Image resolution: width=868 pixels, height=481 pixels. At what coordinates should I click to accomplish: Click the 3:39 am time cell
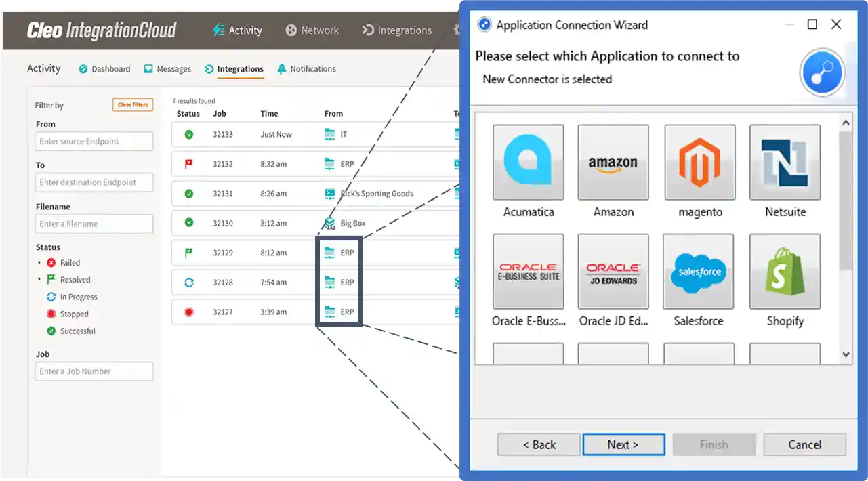[274, 312]
